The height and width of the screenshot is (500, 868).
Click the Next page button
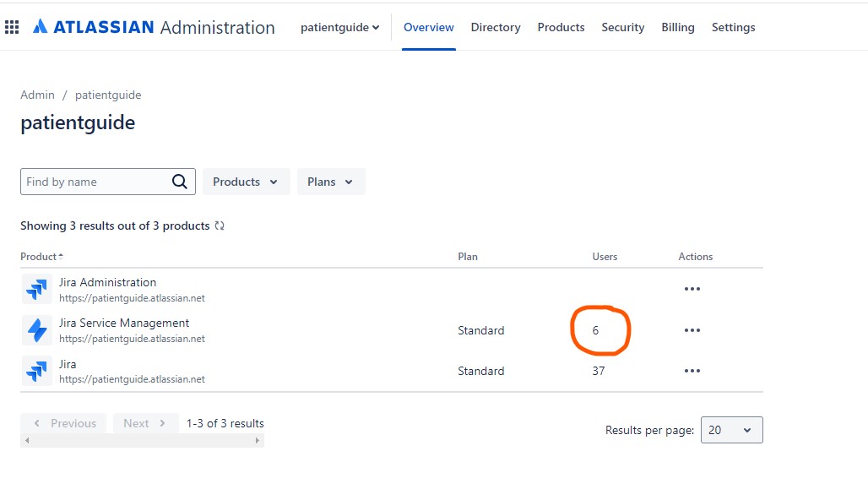coord(145,423)
